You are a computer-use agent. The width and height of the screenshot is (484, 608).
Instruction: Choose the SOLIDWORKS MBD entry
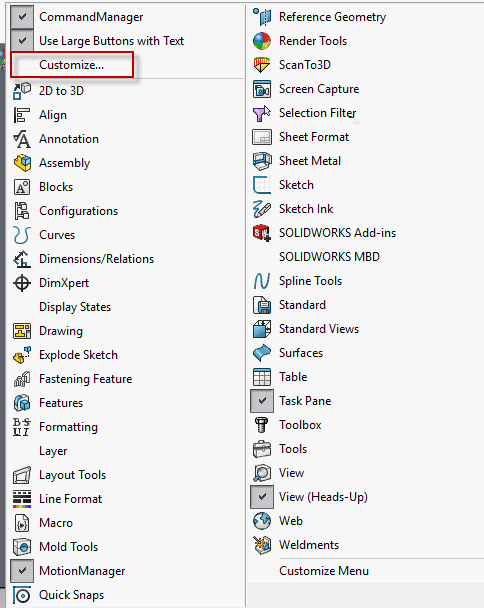click(x=329, y=257)
